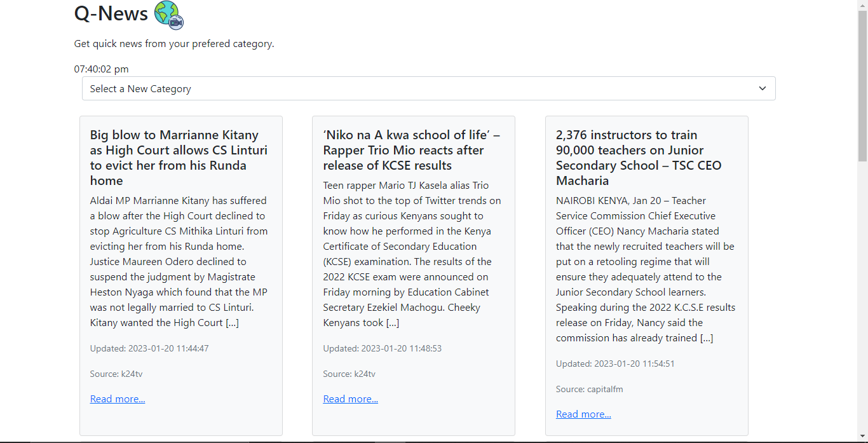The width and height of the screenshot is (868, 443).
Task: Click the Q-News heading title
Action: tap(111, 13)
